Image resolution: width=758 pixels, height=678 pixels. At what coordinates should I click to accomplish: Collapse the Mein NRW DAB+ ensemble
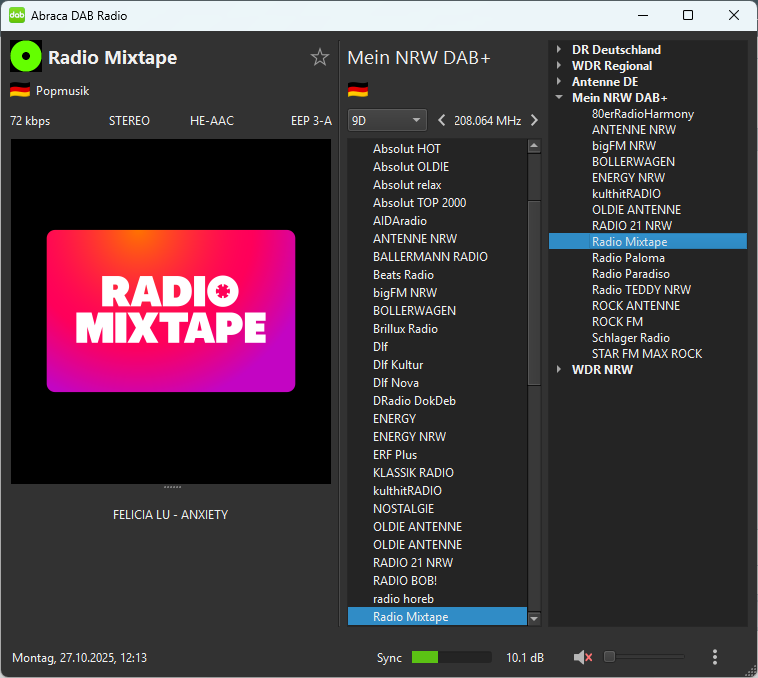point(559,98)
